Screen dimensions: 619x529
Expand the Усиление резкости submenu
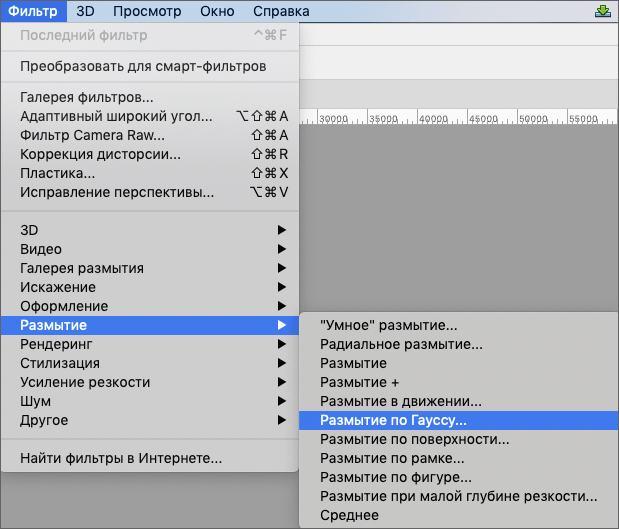[150, 382]
